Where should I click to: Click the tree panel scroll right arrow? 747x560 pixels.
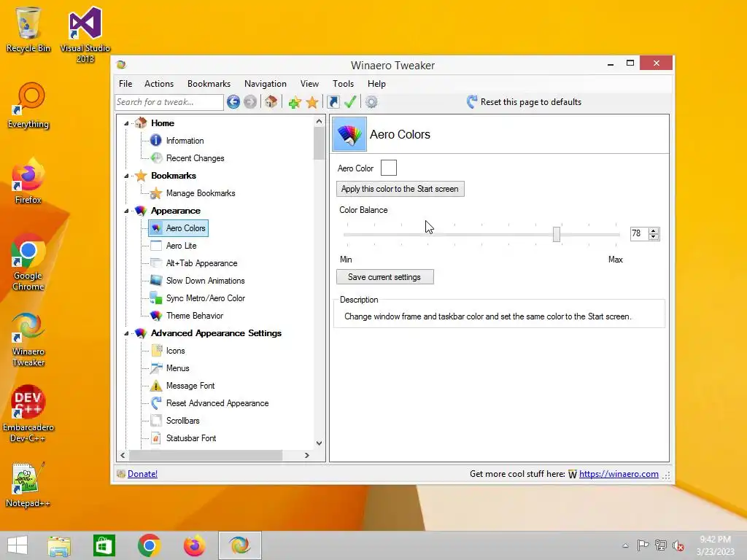click(x=307, y=455)
